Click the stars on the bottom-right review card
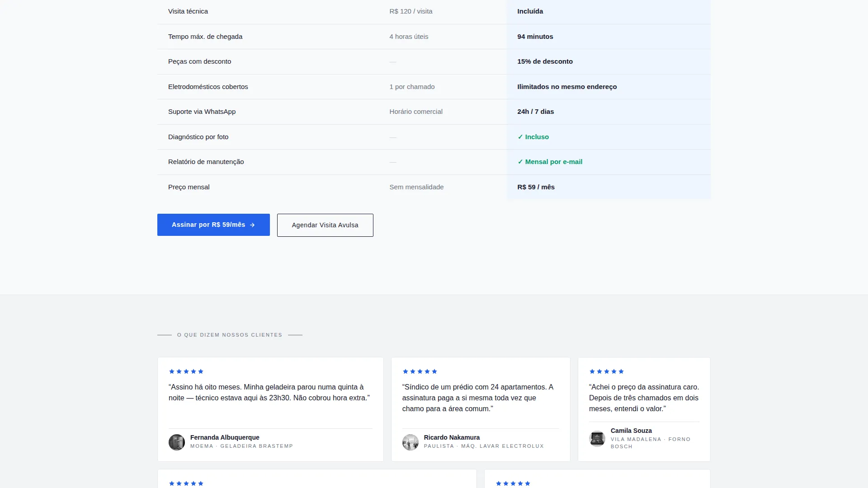This screenshot has width=868, height=488. click(513, 483)
